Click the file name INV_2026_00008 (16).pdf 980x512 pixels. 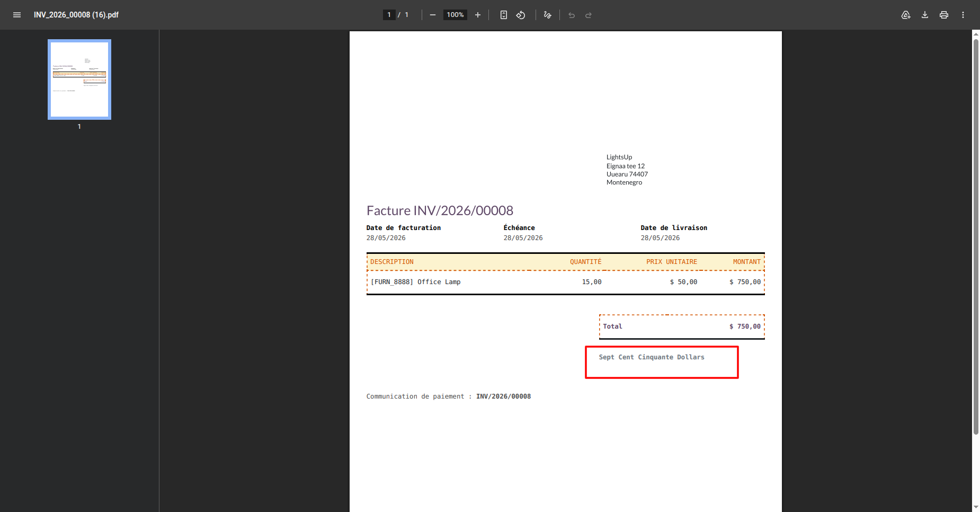coord(76,15)
